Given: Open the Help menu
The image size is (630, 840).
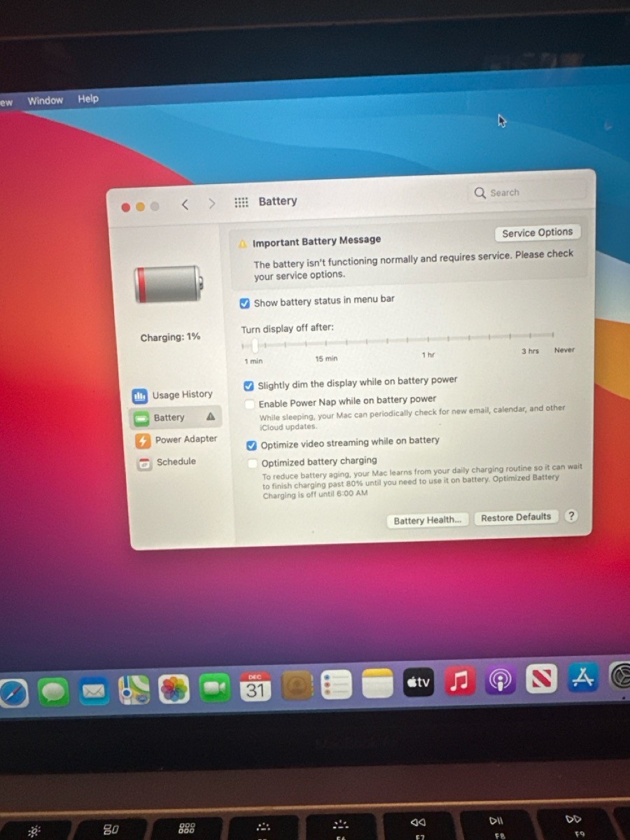Looking at the screenshot, I should (88, 99).
